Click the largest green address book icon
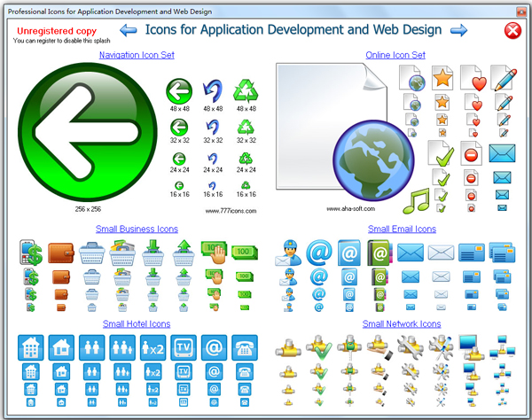The image size is (532, 420). (x=379, y=253)
